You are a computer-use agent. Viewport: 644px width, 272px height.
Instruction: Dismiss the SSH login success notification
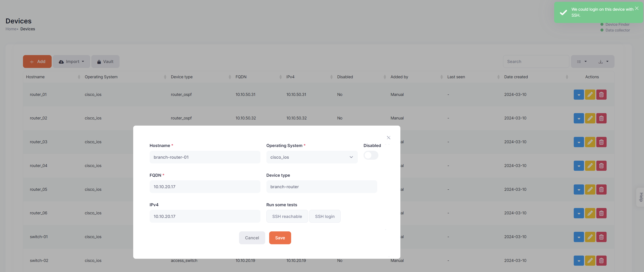point(637,8)
